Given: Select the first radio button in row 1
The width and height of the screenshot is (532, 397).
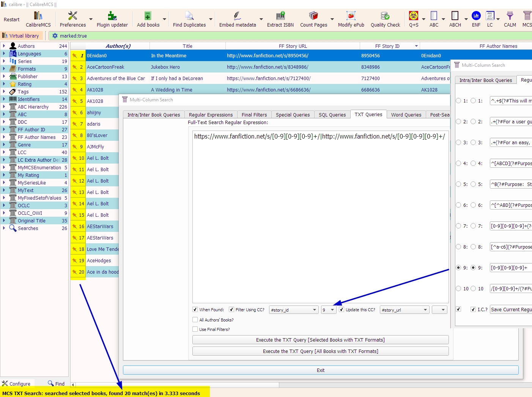Looking at the screenshot, I should point(458,101).
